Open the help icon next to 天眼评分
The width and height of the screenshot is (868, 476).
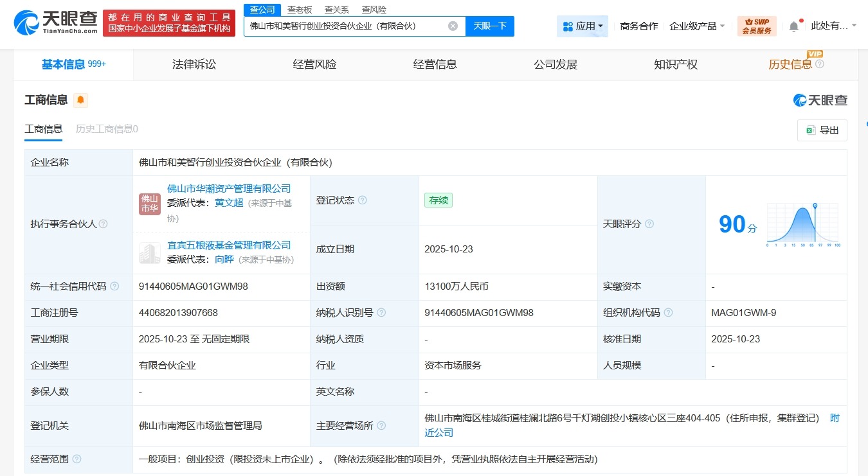[649, 224]
